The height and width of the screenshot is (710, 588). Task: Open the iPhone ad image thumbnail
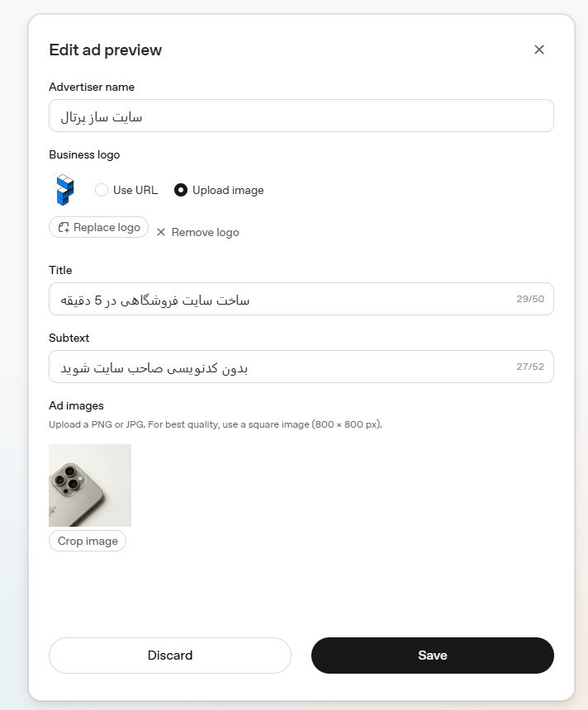coord(90,485)
